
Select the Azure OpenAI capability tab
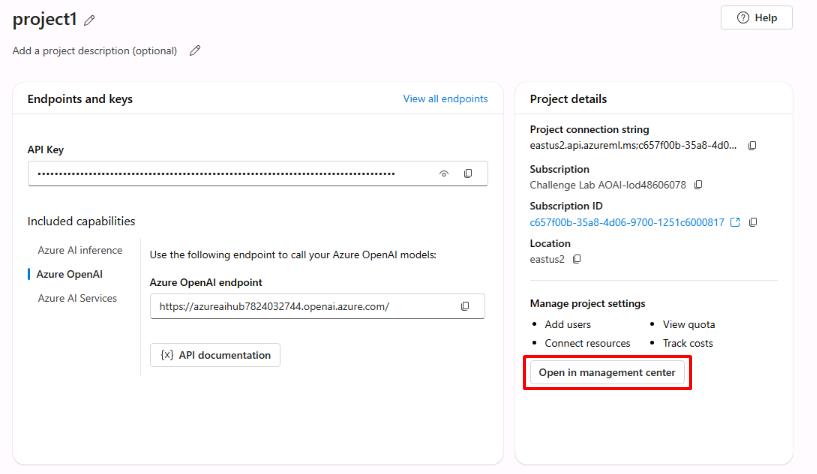click(x=70, y=274)
